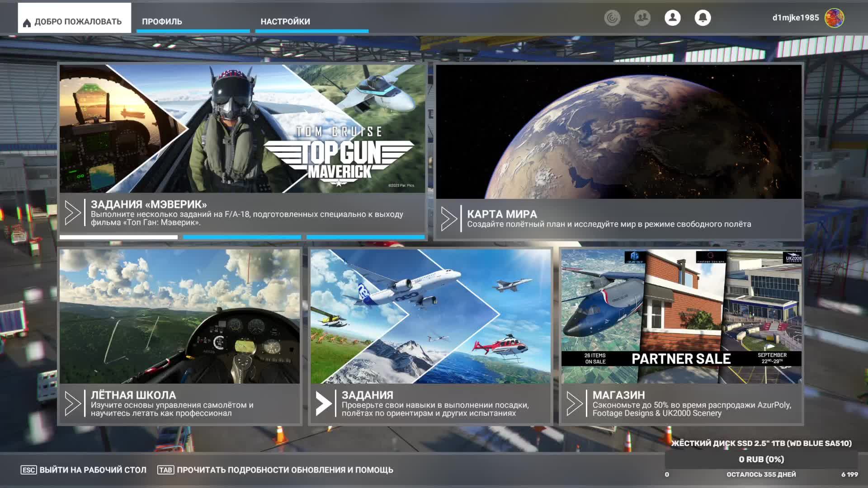Click the Карта мира description text
The height and width of the screenshot is (488, 868).
coord(609,224)
